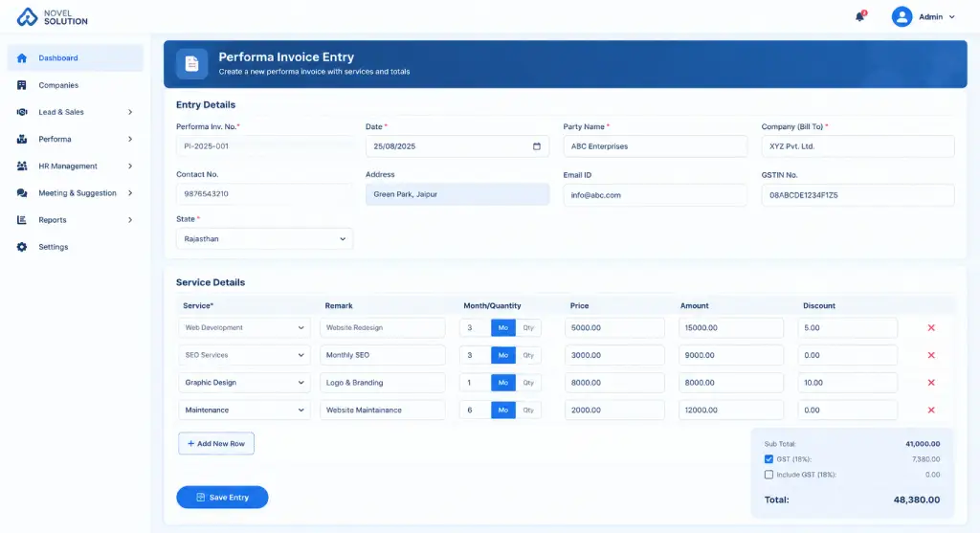This screenshot has height=533, width=980.
Task: Open the State dropdown showing Rajasthan
Action: [x=264, y=238]
